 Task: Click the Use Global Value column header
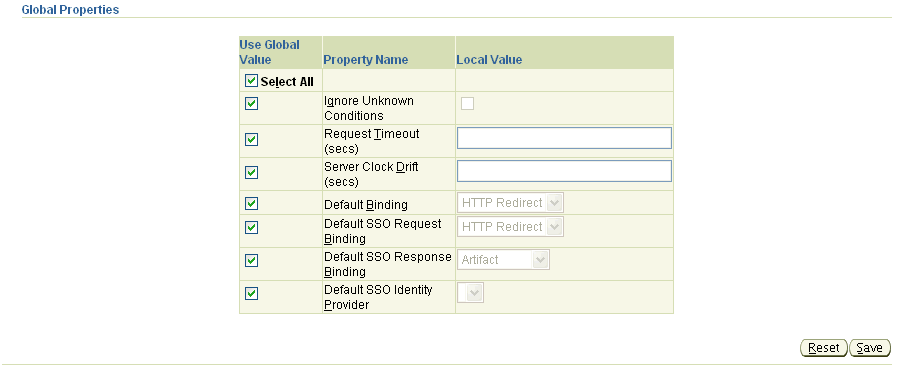click(269, 52)
